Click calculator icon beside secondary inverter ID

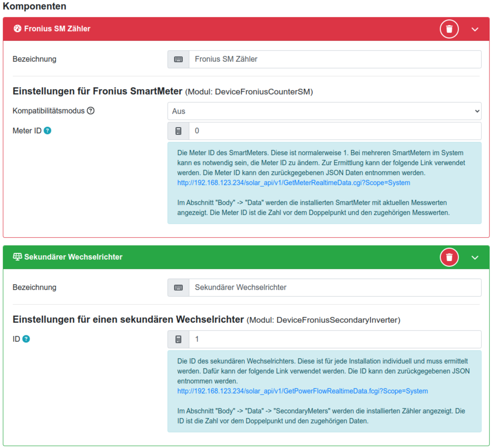click(x=178, y=339)
